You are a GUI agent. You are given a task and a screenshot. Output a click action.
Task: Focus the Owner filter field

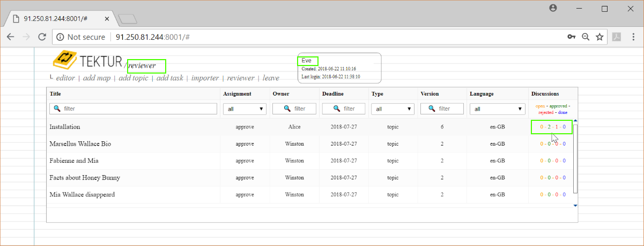294,108
